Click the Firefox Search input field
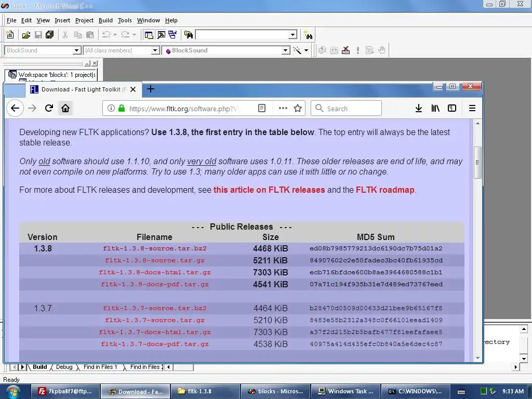Screen dimensions: 532x399 click(x=346, y=108)
